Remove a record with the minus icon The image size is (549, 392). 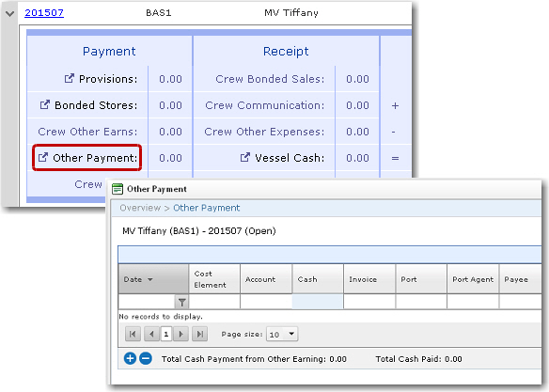click(146, 358)
